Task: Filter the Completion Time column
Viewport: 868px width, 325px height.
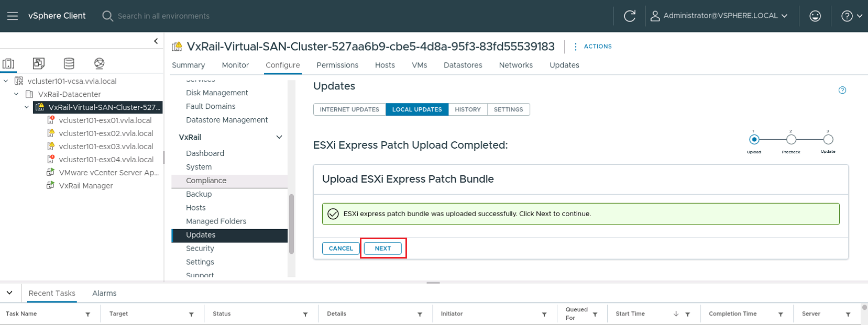Action: pyautogui.click(x=781, y=315)
